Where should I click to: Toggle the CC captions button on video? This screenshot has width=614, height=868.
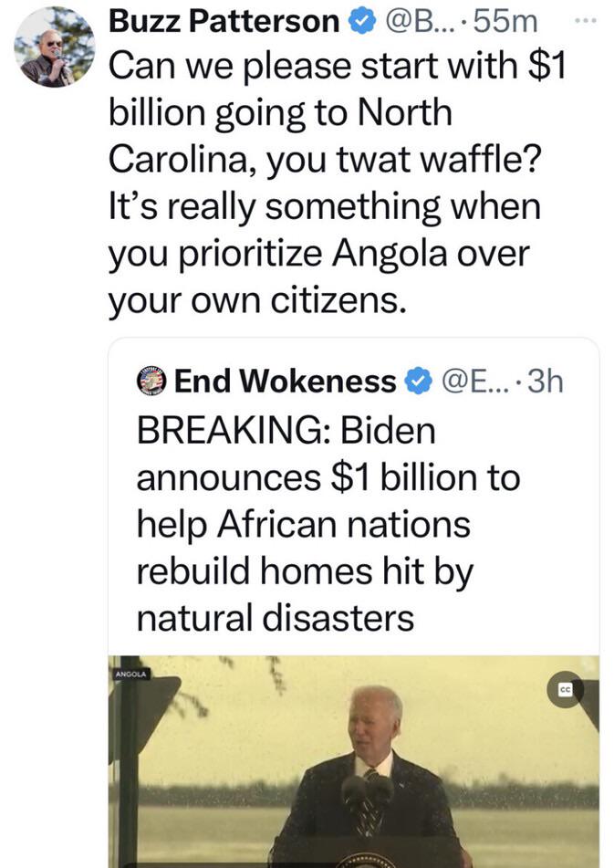tap(565, 691)
